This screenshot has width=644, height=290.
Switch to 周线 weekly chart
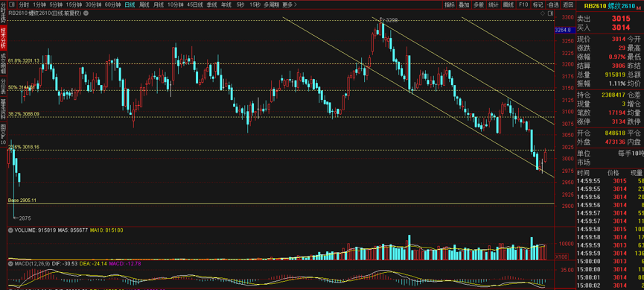click(144, 5)
